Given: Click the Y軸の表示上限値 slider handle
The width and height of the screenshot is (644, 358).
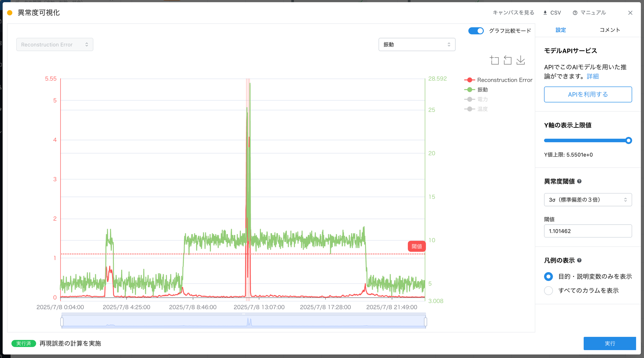Looking at the screenshot, I should click(628, 141).
